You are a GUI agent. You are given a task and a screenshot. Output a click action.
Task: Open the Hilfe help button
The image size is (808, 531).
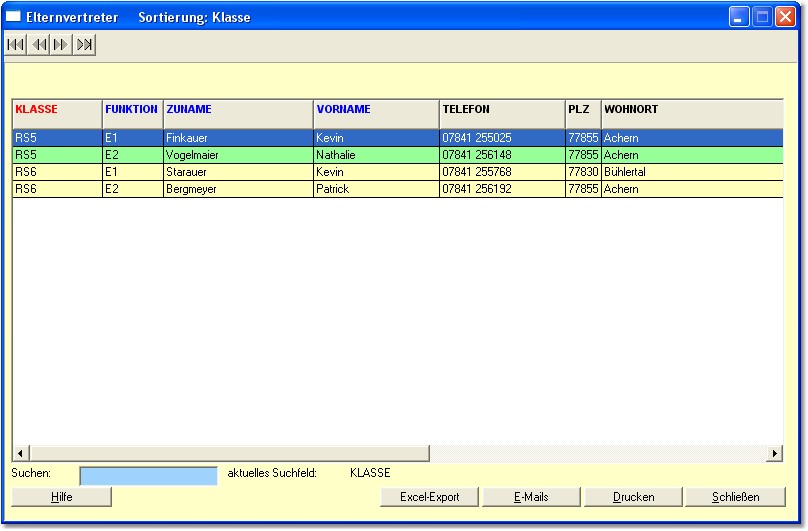click(x=62, y=497)
